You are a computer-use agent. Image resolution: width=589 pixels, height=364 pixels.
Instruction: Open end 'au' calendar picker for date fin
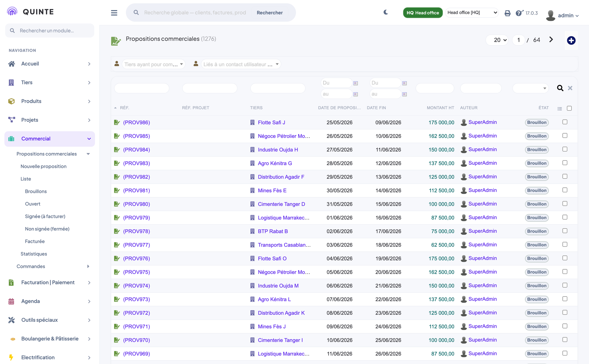point(404,94)
